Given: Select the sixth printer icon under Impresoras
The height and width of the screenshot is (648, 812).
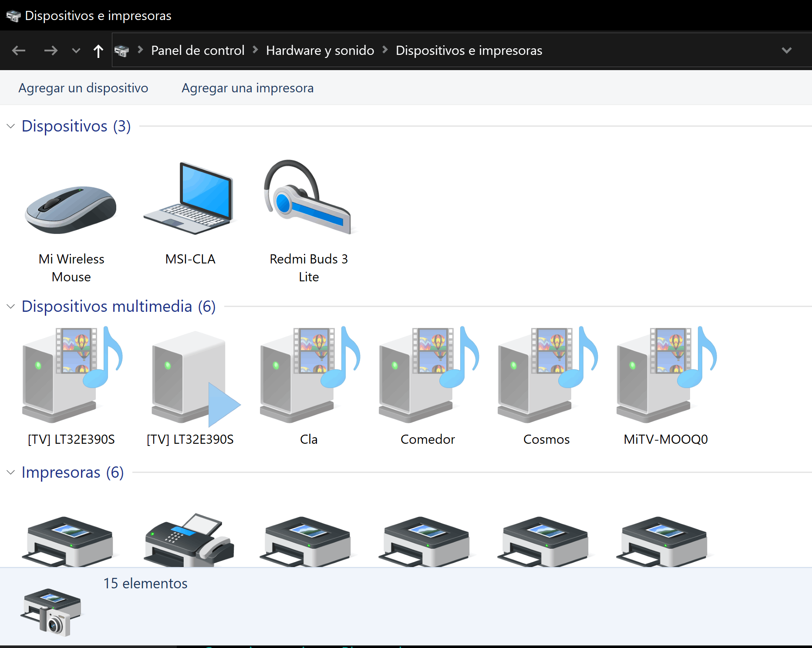Looking at the screenshot, I should (664, 541).
